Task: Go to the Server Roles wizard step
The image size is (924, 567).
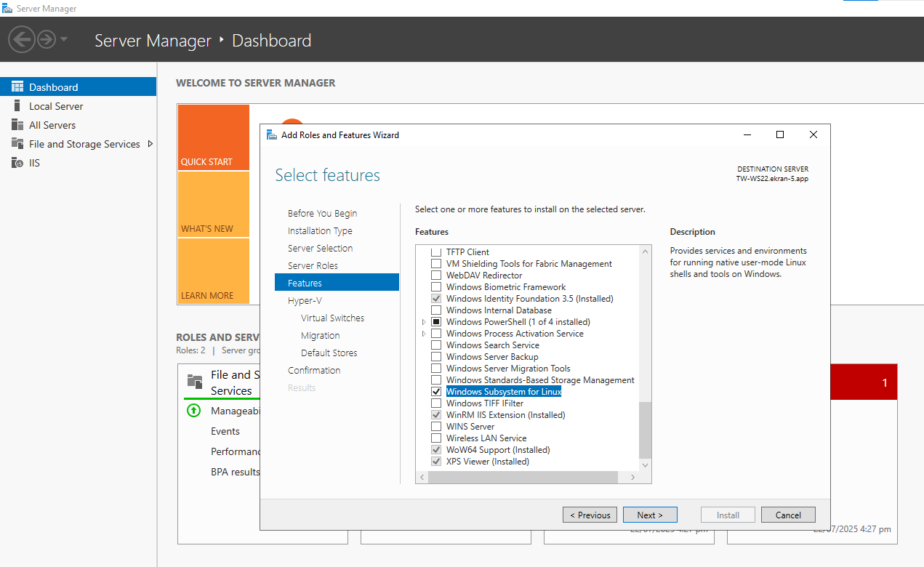Action: [313, 265]
